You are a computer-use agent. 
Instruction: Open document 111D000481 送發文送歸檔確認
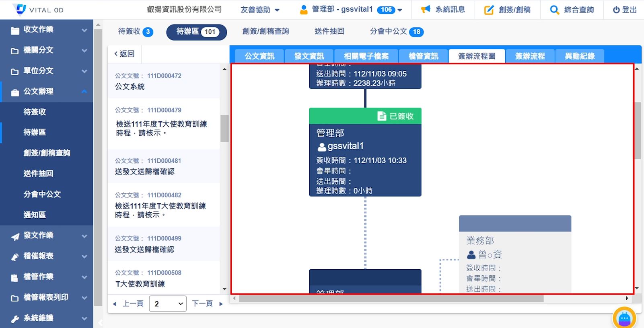coord(164,166)
